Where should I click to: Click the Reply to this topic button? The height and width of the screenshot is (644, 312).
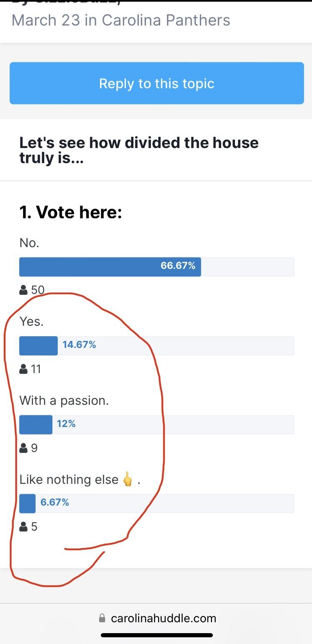tap(156, 83)
